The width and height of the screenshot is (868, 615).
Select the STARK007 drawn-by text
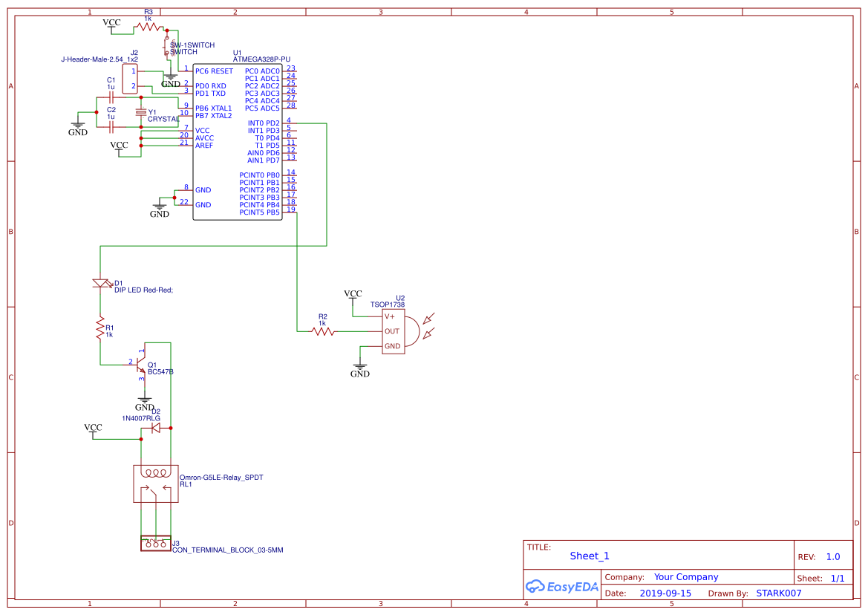(x=779, y=593)
